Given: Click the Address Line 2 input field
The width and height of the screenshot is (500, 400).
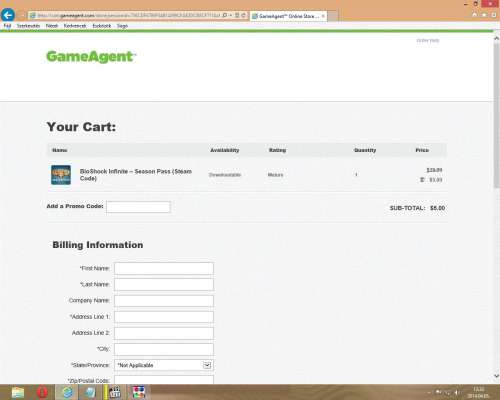Looking at the screenshot, I should pos(164,333).
